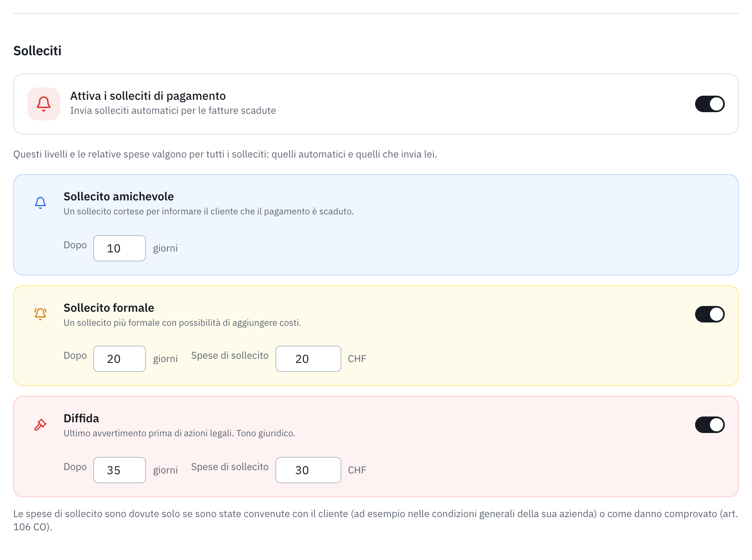Click the 'Spese di sollecito' label in Diffida
752x560 pixels.
coord(230,467)
